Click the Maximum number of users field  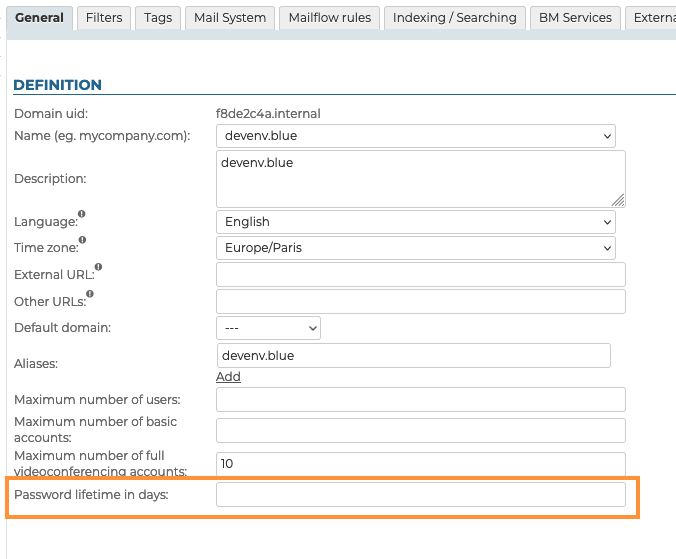click(x=420, y=400)
